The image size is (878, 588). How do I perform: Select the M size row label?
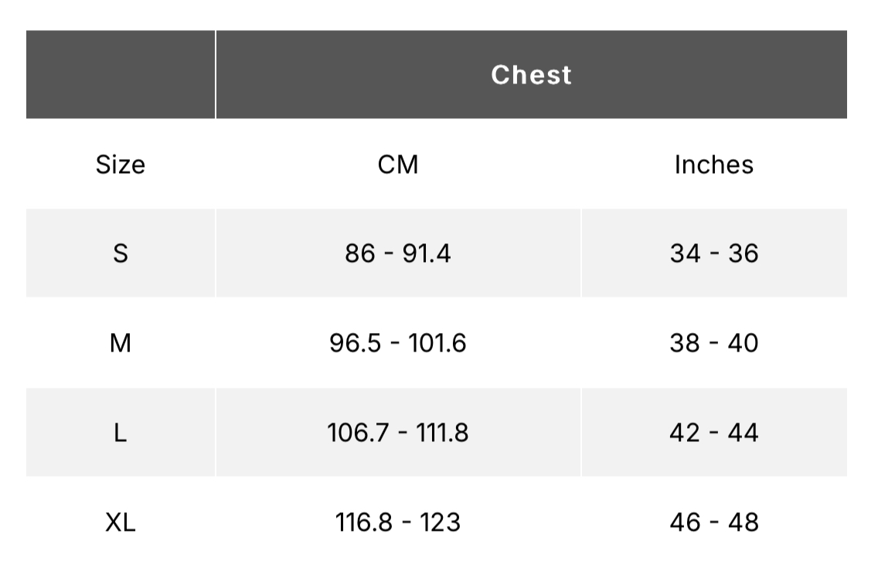121,343
